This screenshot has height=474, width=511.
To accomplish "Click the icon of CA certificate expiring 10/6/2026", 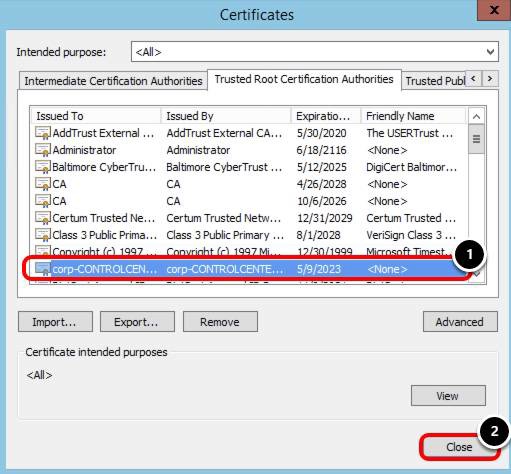I will click(43, 201).
